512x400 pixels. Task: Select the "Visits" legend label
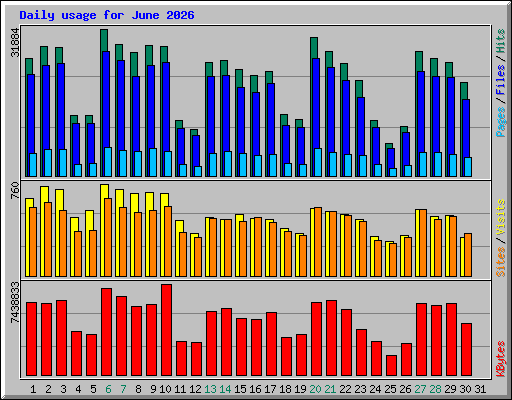500,217
